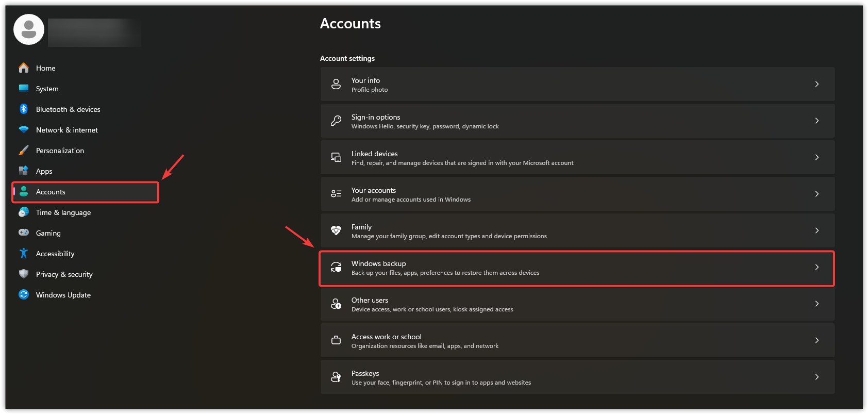Image resolution: width=868 pixels, height=414 pixels.
Task: Click the Accessibility figure icon
Action: (24, 254)
